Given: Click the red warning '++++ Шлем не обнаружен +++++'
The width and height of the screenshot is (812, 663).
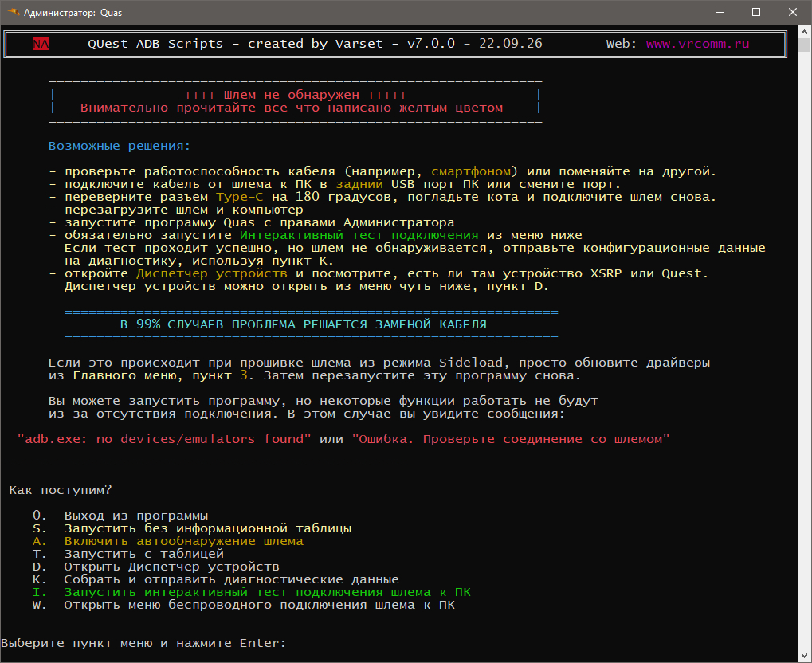Looking at the screenshot, I should (296, 96).
